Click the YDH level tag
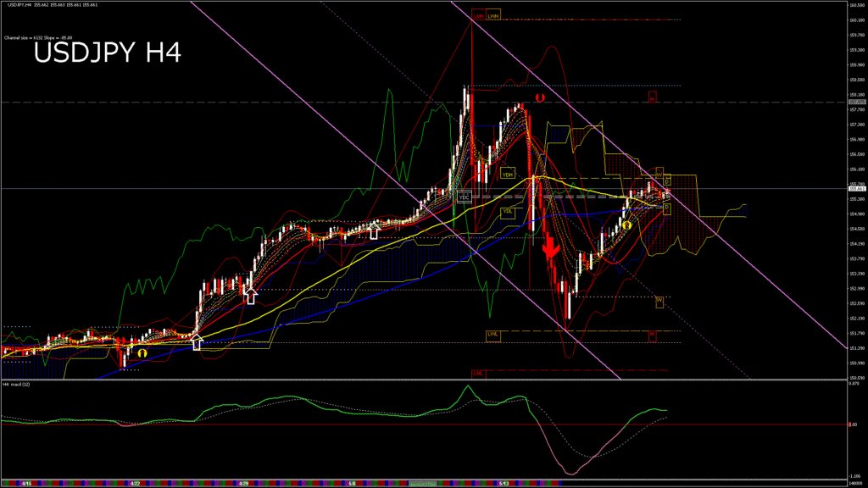The width and height of the screenshot is (868, 488). (507, 175)
